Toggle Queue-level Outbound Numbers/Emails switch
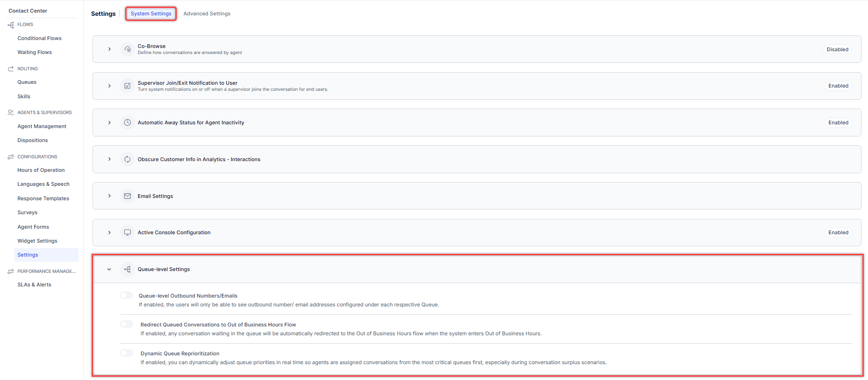 pos(127,295)
